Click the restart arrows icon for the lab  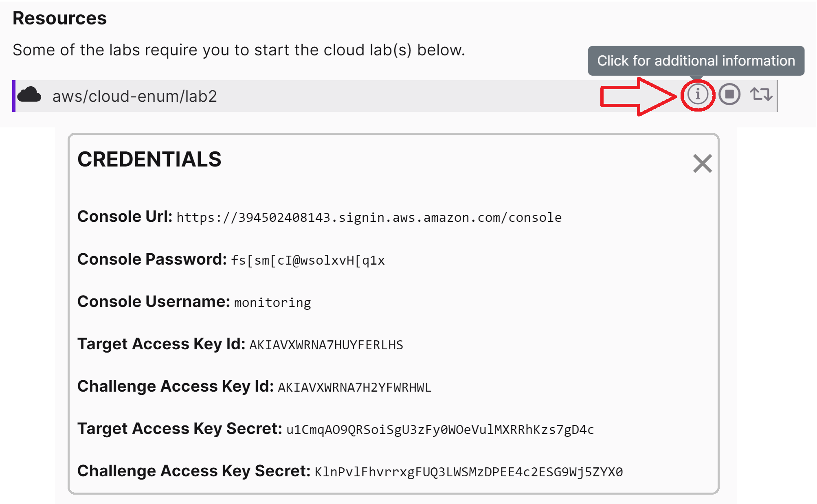[761, 94]
